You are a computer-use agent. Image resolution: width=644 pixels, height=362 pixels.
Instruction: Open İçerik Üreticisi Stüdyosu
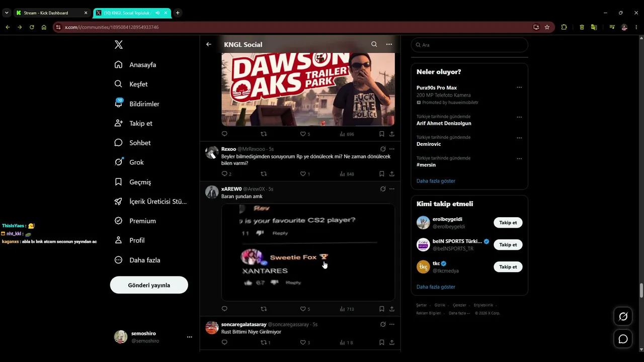click(x=150, y=202)
